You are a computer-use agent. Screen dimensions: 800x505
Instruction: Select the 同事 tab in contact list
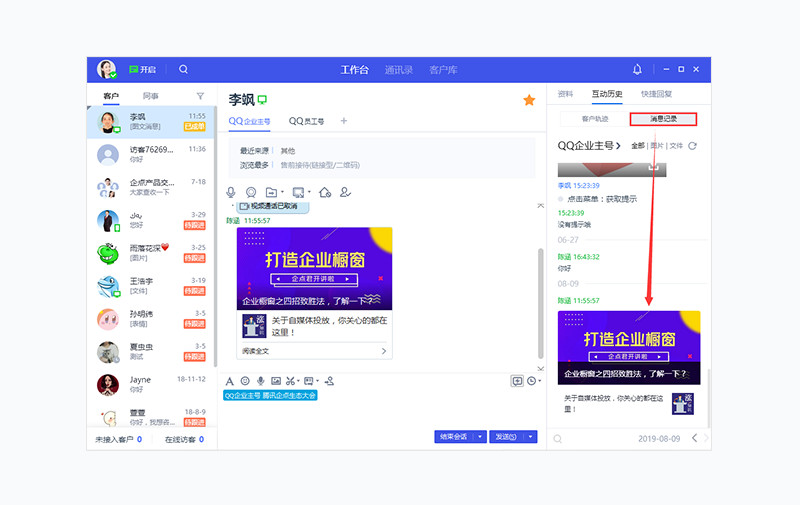coord(151,96)
